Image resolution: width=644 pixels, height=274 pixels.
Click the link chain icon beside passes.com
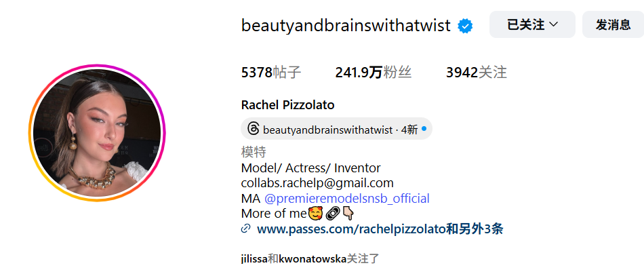coord(245,229)
